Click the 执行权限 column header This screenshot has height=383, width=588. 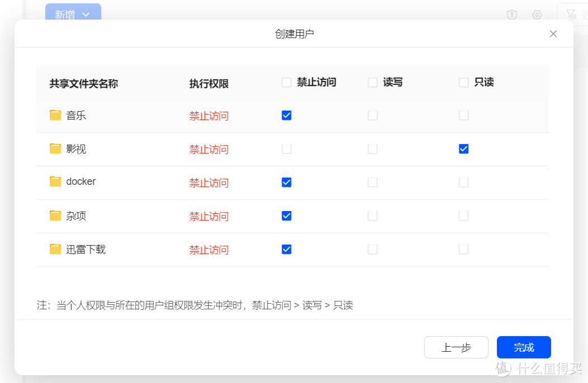click(x=209, y=84)
